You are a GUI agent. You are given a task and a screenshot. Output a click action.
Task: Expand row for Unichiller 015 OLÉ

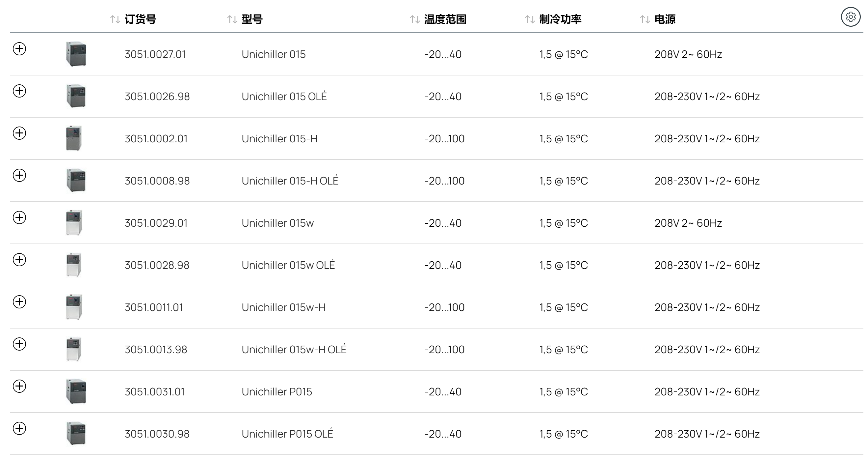(19, 91)
